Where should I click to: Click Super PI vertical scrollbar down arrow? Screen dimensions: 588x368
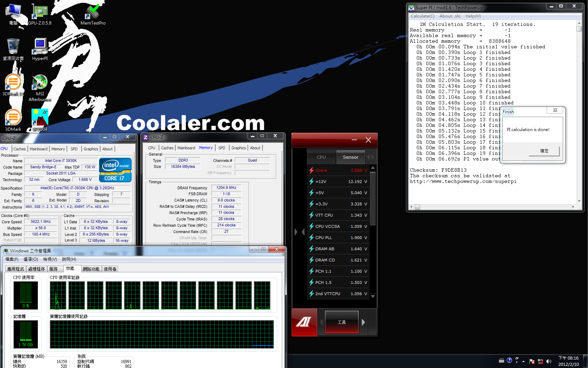point(579,201)
